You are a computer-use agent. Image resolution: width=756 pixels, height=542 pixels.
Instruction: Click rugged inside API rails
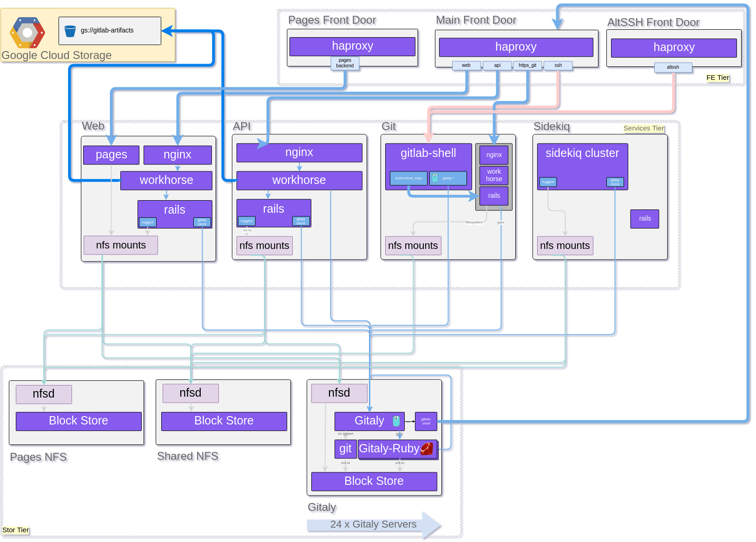pyautogui.click(x=247, y=221)
